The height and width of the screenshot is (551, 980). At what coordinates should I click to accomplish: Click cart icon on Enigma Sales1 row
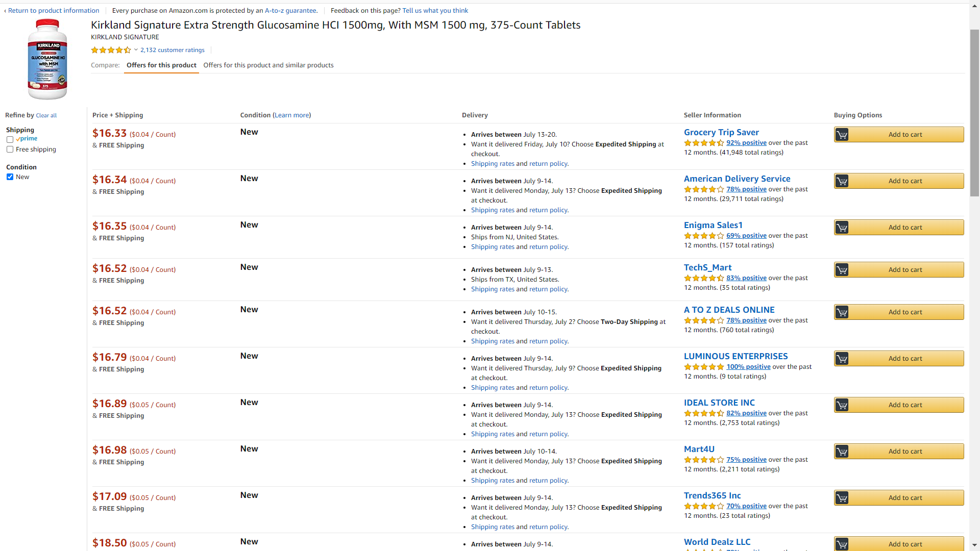[842, 228]
